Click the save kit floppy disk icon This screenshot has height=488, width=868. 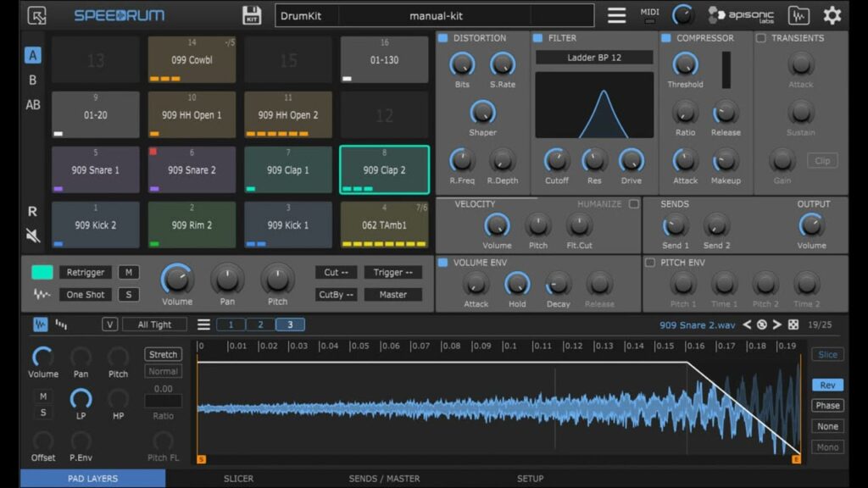coord(252,15)
